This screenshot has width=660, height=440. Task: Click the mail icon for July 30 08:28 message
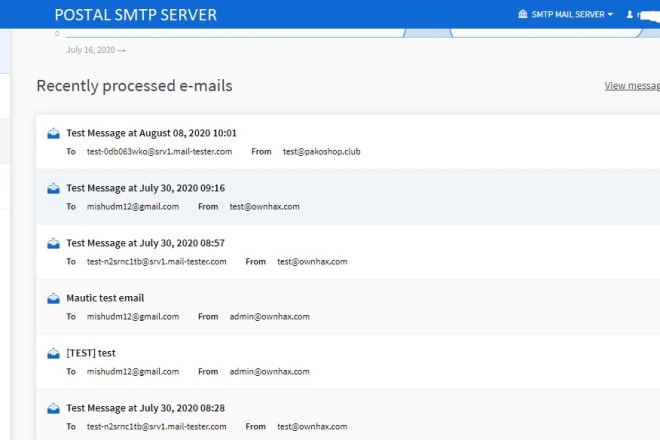(53, 409)
